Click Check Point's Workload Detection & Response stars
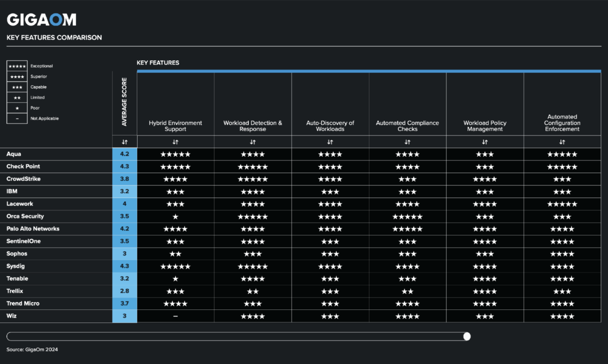608x364 pixels. [253, 166]
